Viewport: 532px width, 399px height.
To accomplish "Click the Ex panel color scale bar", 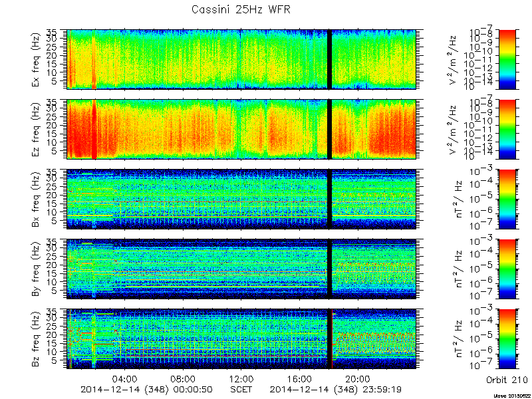I will tap(507, 59).
